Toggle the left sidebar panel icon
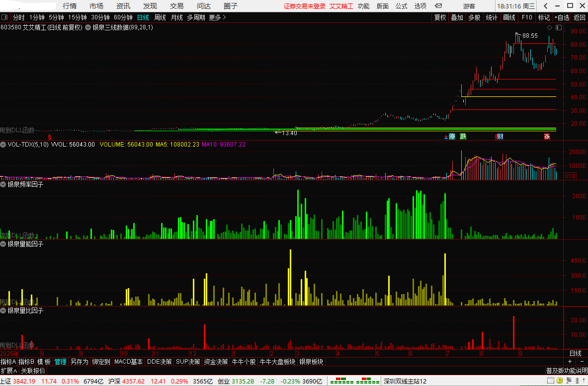Viewport: 588px width, 386px height. click(4, 17)
